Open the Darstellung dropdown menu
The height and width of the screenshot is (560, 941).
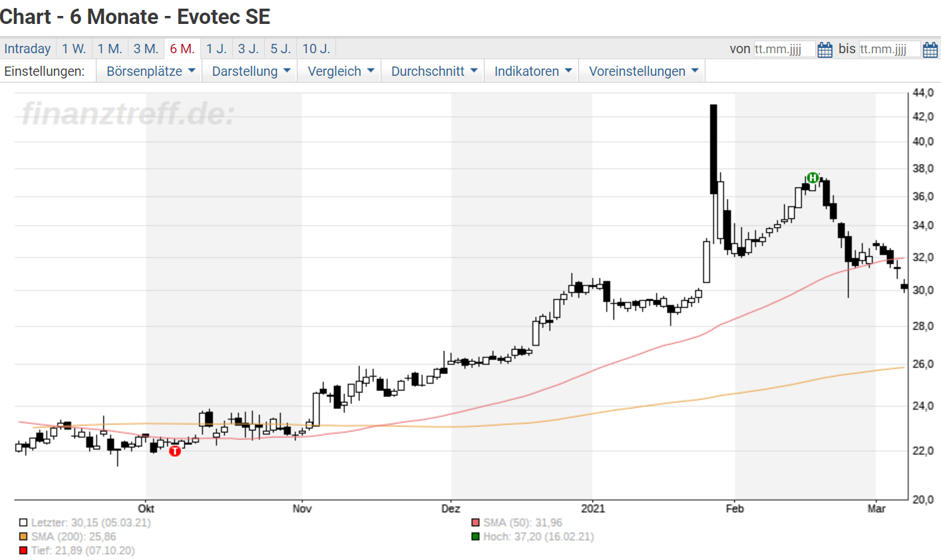tap(251, 71)
